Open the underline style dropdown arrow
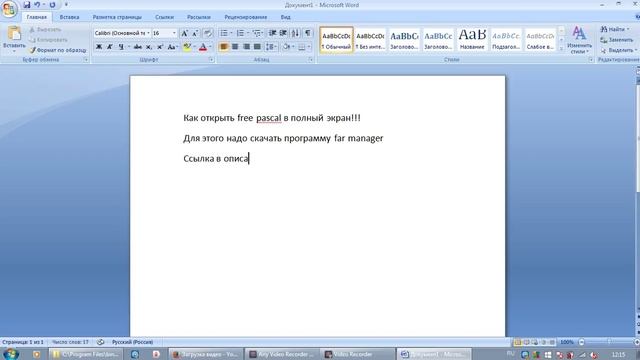The height and width of the screenshot is (360, 640). point(129,47)
